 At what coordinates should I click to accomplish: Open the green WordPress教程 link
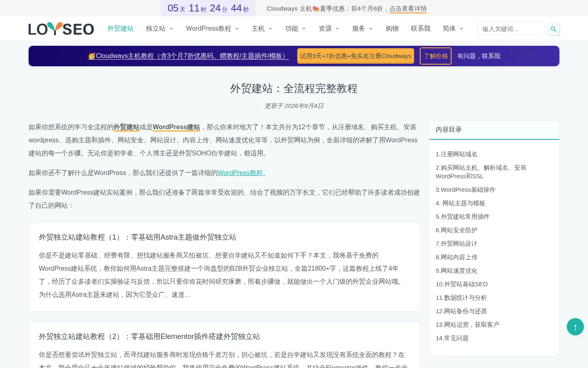point(240,173)
